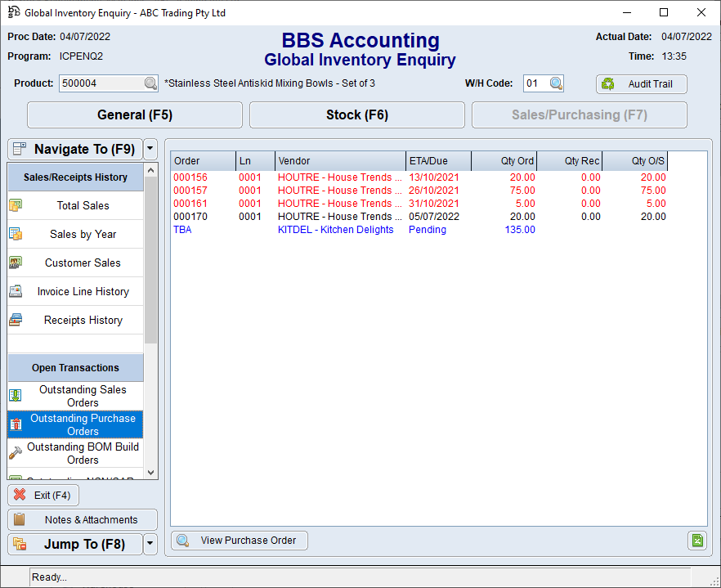Open Notes & Attachments
Viewport: 721px width, 588px height.
(83, 520)
